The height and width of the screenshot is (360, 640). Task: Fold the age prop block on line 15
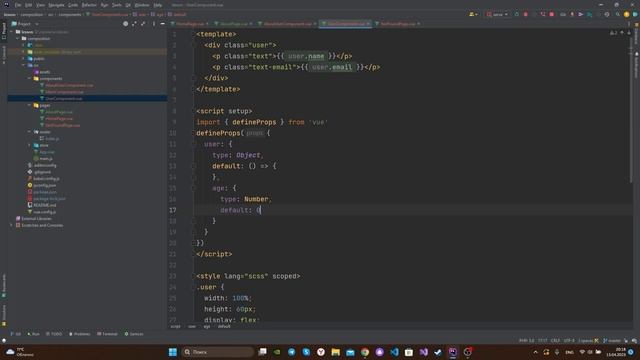(194, 188)
